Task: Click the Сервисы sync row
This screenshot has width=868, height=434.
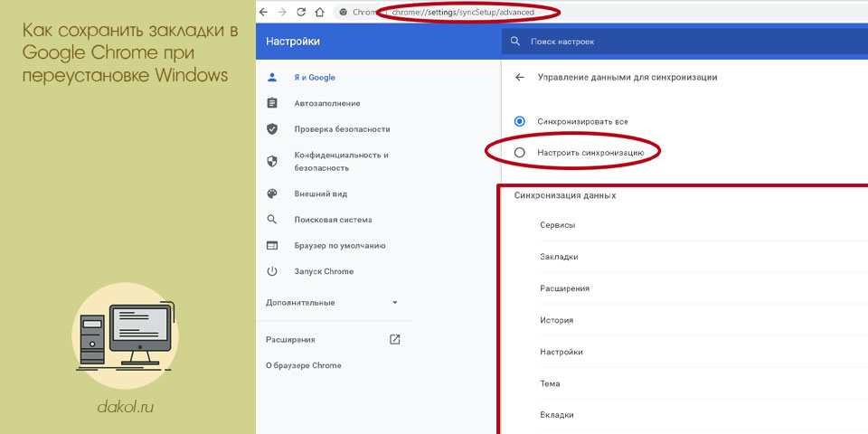Action: pyautogui.click(x=704, y=225)
